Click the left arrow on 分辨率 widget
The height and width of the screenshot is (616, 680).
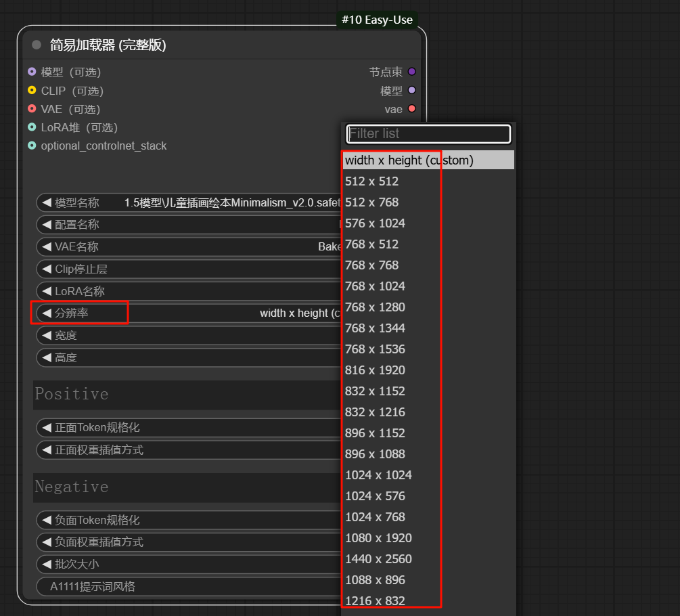pos(46,313)
